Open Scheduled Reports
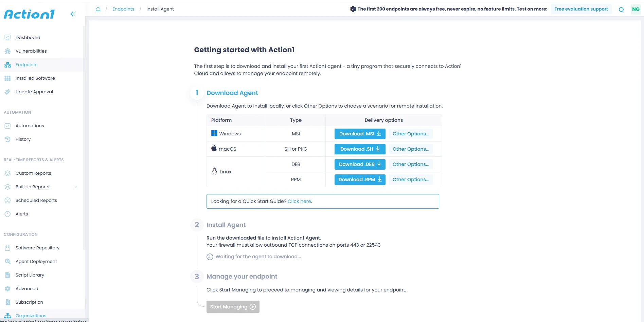The image size is (644, 322). [x=36, y=201]
